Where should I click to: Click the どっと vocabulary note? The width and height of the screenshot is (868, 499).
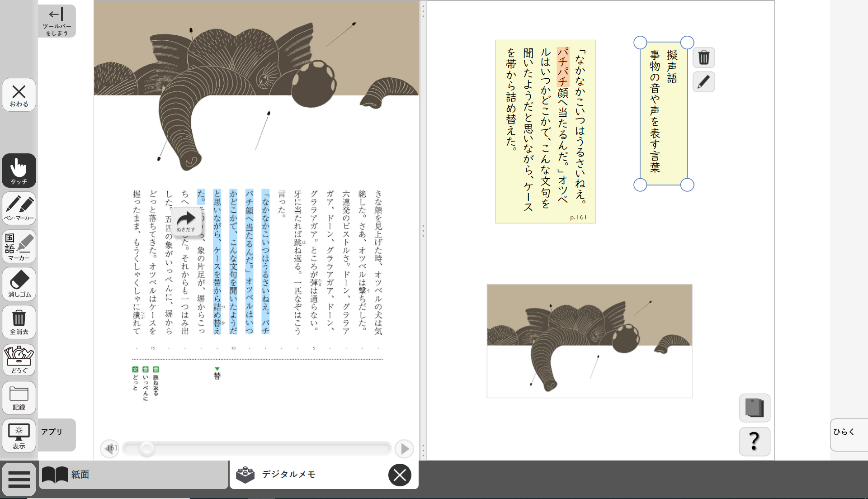coord(135,379)
